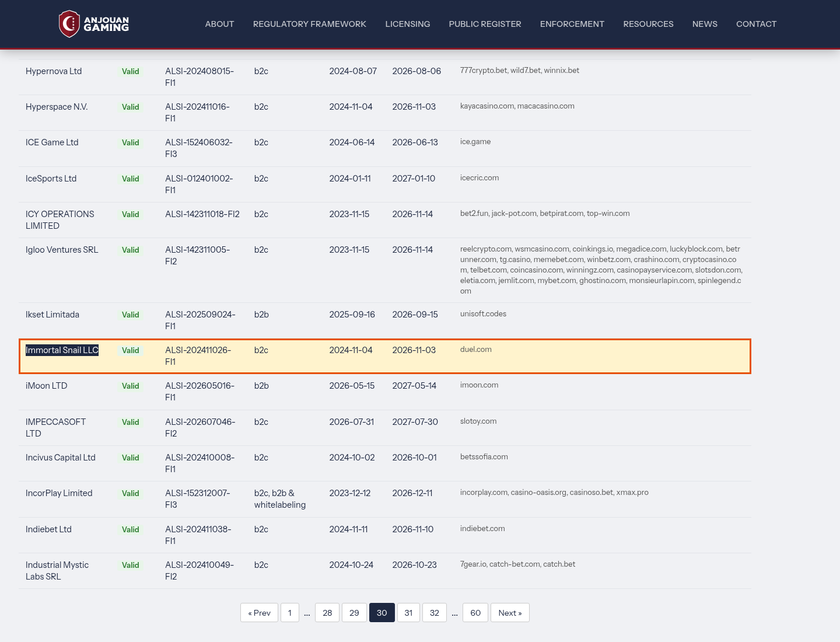840x642 pixels.
Task: Select expiry date 2027-01-10
Action: click(x=414, y=179)
